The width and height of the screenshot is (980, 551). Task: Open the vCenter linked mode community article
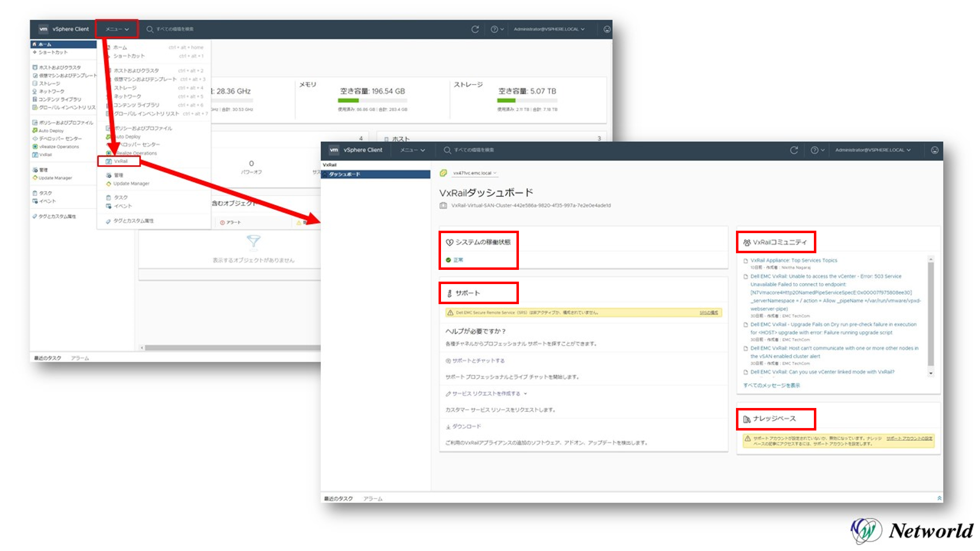point(822,372)
